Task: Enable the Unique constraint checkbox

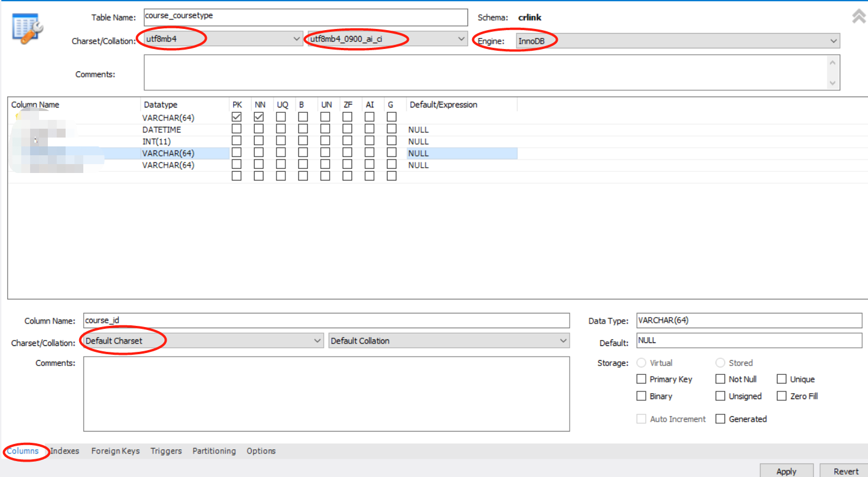Action: coord(781,379)
